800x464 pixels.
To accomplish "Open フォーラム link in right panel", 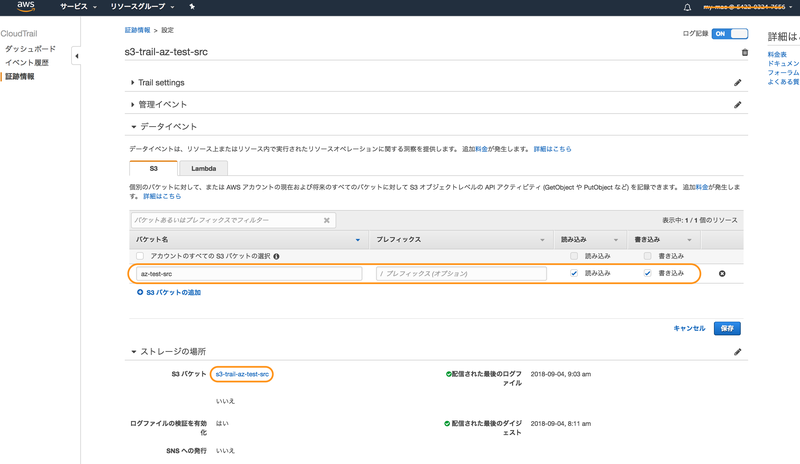I will point(783,73).
